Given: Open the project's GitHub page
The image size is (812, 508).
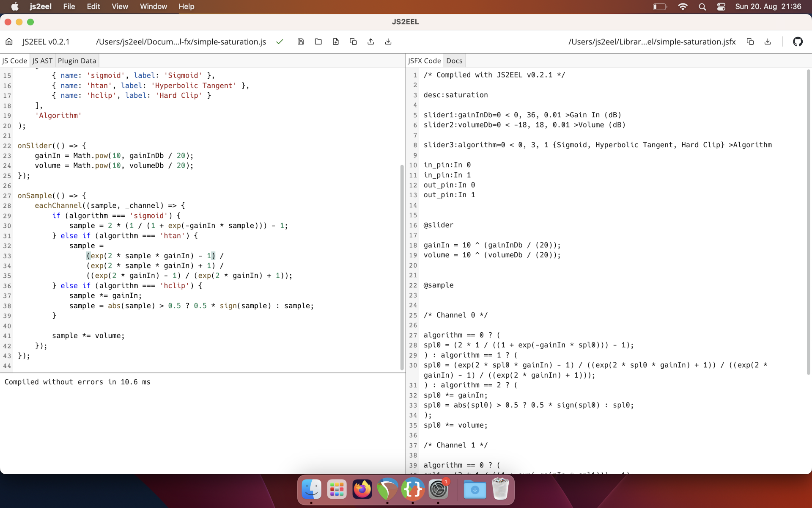Looking at the screenshot, I should pos(798,41).
